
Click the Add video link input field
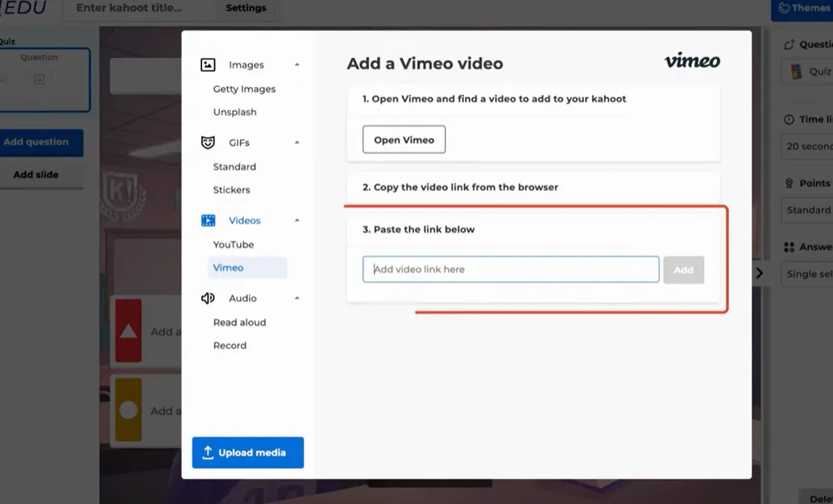(x=511, y=270)
